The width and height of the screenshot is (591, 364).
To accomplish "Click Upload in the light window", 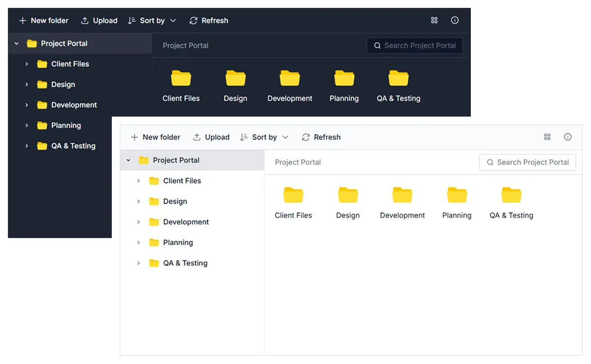I will (211, 137).
